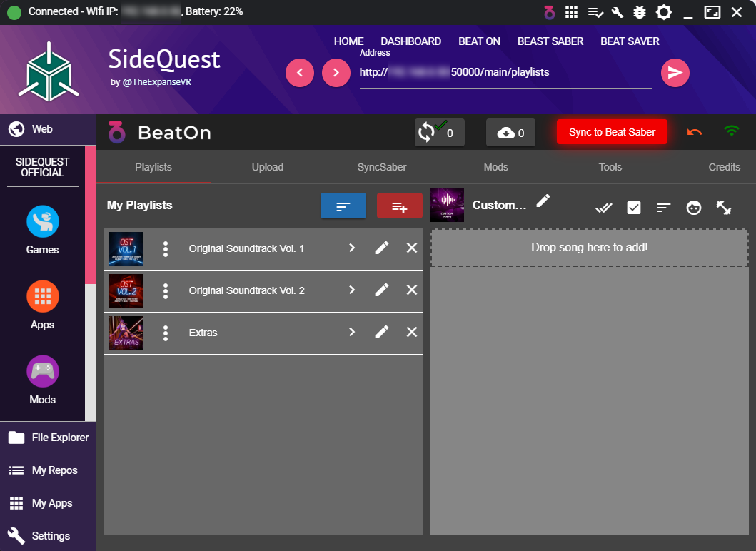Delete the Extras playlist
This screenshot has width=756, height=551.
tap(412, 332)
